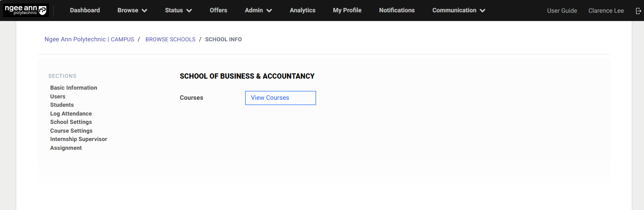Click the View Courses button
The width and height of the screenshot is (644, 210).
(x=280, y=98)
